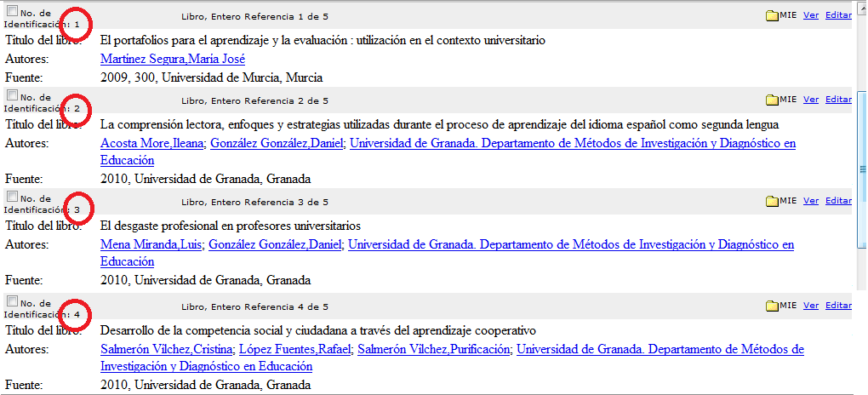Click Editar for reference 4 of 5
This screenshot has height=395, width=868.
click(x=838, y=306)
